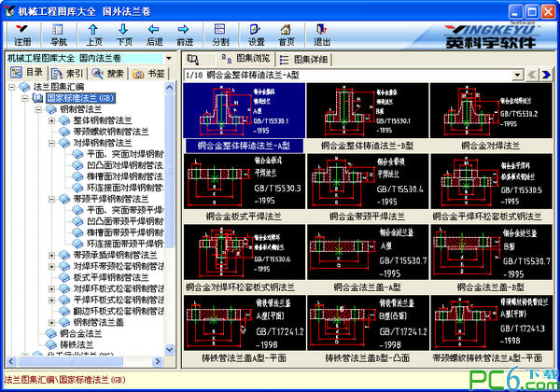Click the 前进 (Forward) arrow icon
Screen dimensions: 560x392
coord(185,35)
